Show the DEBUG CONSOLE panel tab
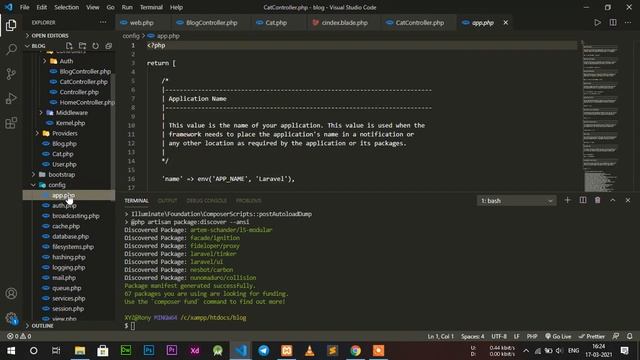Viewport: 640px width, 360px height. coord(207,201)
